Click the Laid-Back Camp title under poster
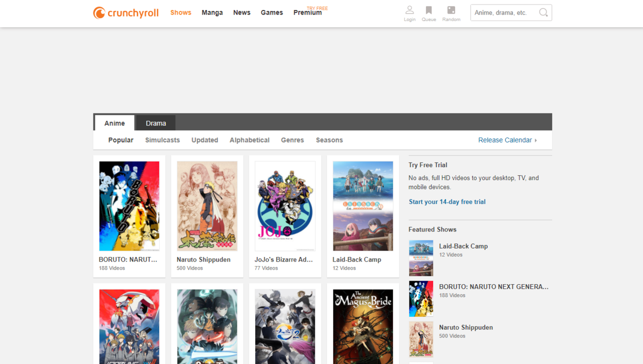Image resolution: width=643 pixels, height=364 pixels. coord(357,260)
